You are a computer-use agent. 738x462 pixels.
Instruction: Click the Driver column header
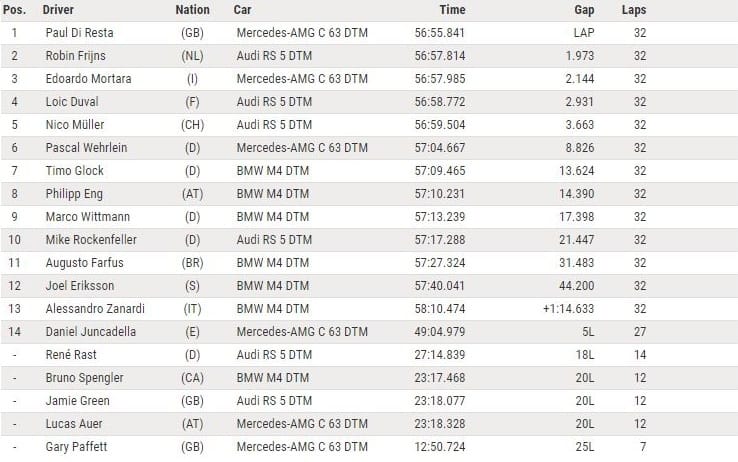click(x=58, y=9)
